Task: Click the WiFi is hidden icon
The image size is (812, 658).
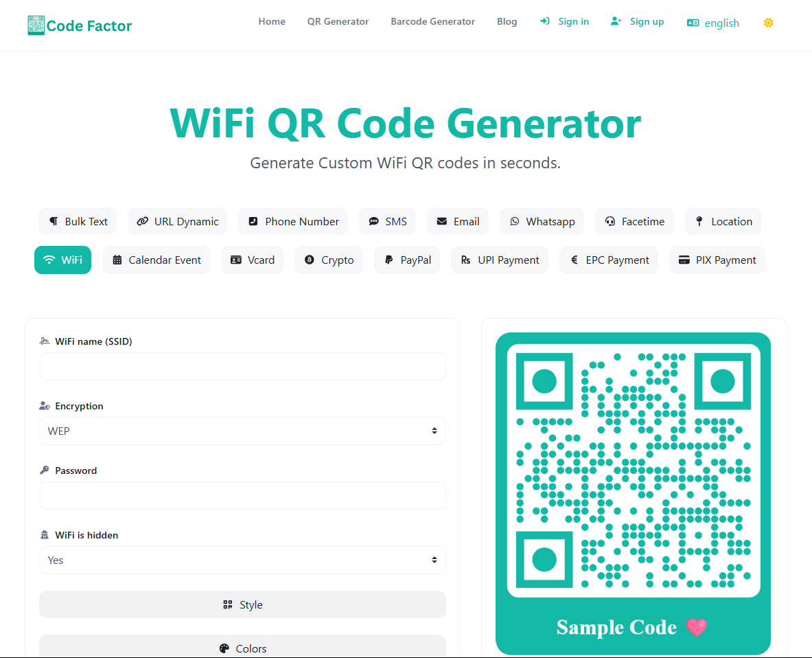Action: (45, 534)
